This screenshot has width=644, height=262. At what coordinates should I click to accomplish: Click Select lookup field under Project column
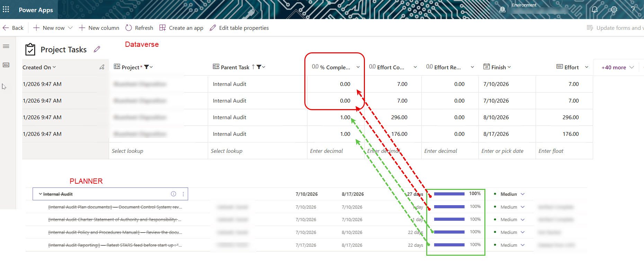coord(158,151)
